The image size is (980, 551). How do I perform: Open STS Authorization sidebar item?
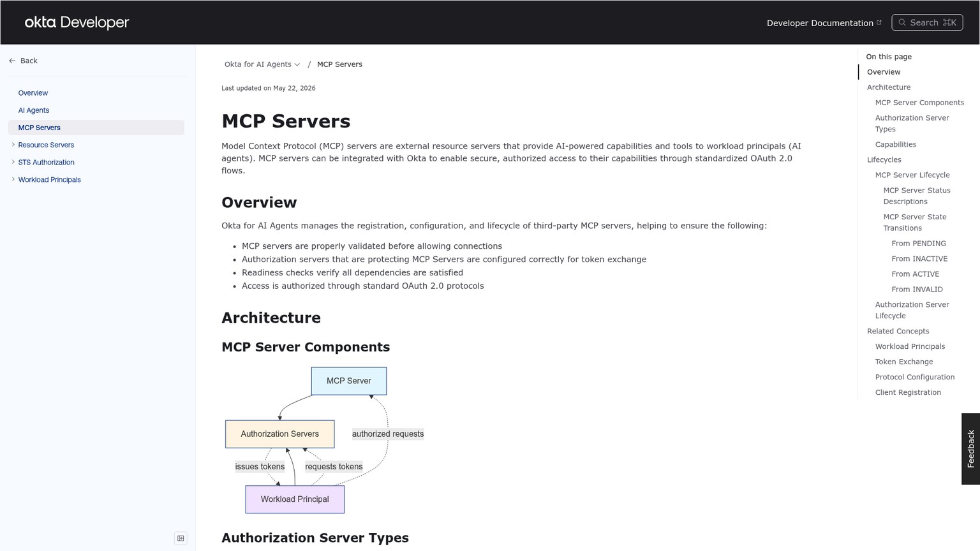pyautogui.click(x=46, y=162)
